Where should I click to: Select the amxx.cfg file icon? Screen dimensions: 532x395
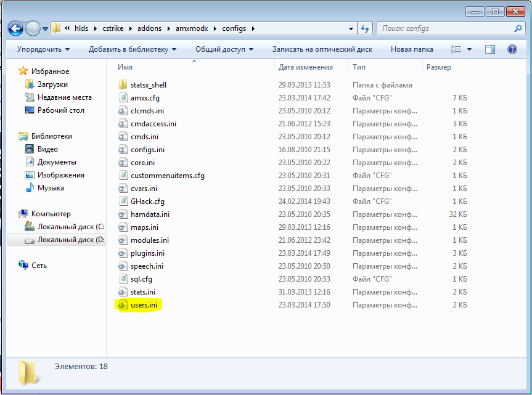tap(123, 97)
